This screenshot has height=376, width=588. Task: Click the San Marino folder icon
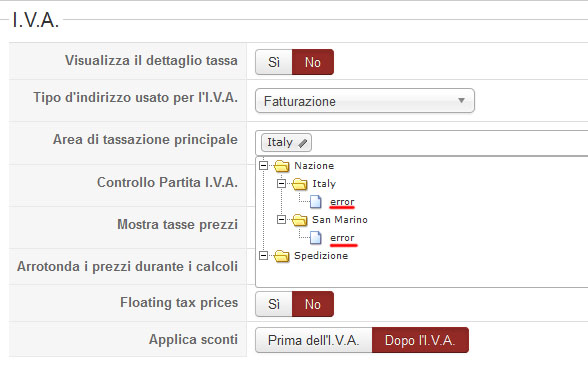pyautogui.click(x=300, y=220)
